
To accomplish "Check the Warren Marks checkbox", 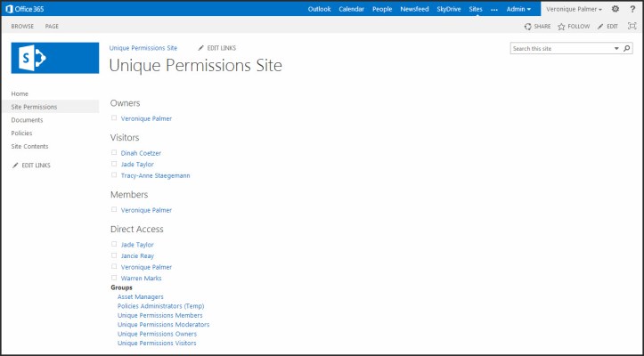I will [114, 278].
